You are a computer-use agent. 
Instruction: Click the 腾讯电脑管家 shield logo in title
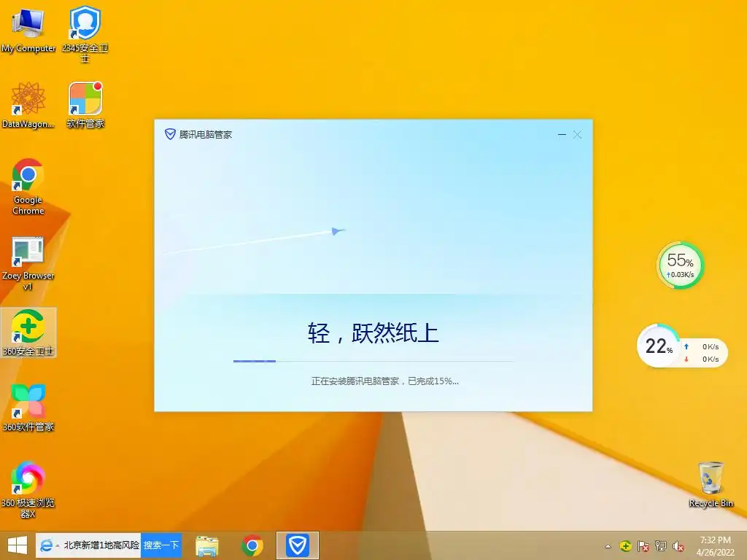coord(170,134)
